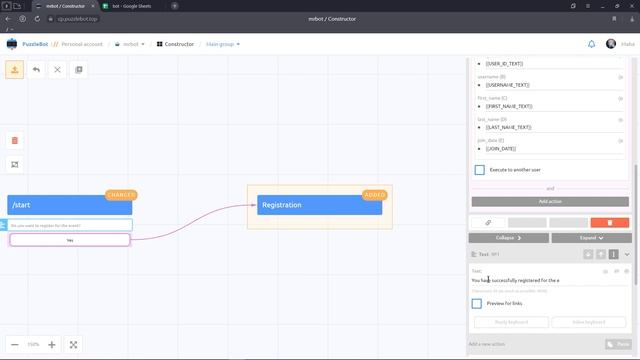Click the X cancel changes icon
The height and width of the screenshot is (360, 640).
[x=57, y=70]
